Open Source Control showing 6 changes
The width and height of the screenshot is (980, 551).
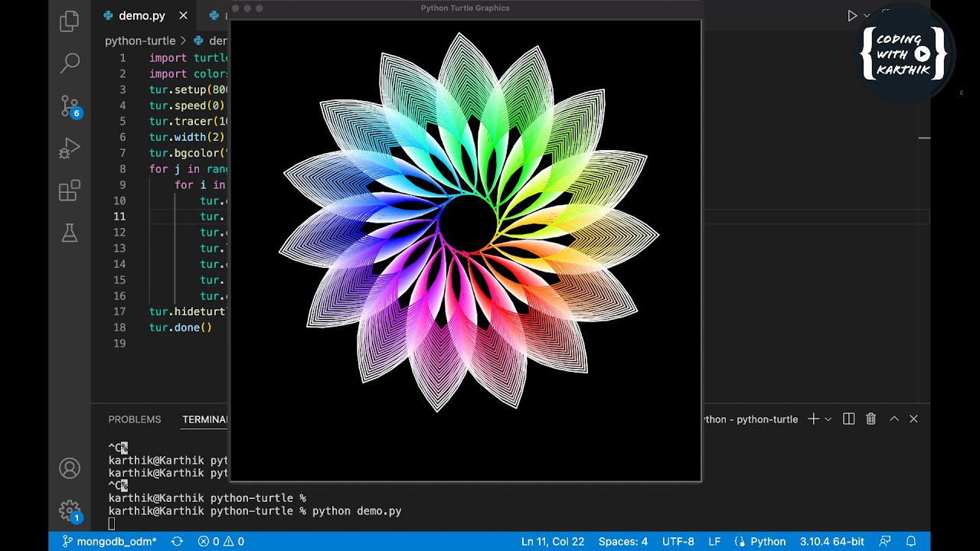(69, 106)
